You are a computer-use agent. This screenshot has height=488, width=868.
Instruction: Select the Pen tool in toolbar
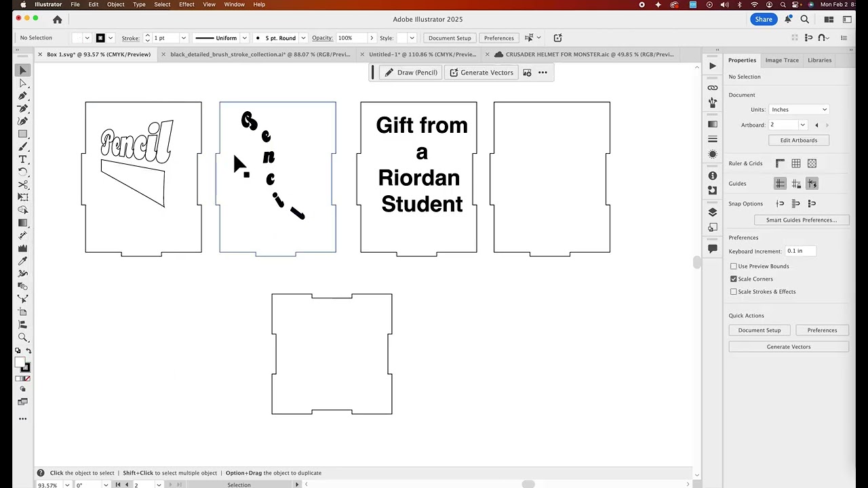pyautogui.click(x=23, y=96)
